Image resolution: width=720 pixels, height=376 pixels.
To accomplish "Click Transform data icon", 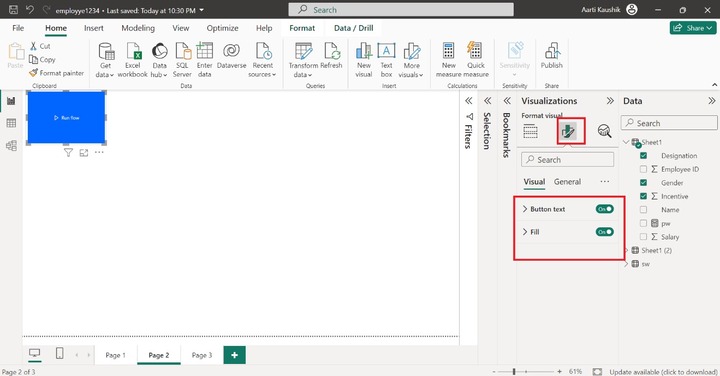I will click(x=303, y=51).
